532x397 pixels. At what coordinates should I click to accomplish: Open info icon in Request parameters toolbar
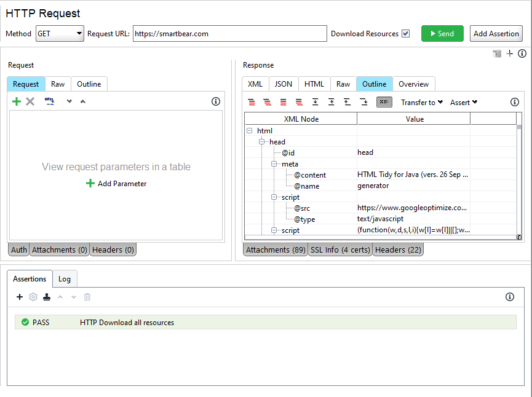click(x=216, y=101)
